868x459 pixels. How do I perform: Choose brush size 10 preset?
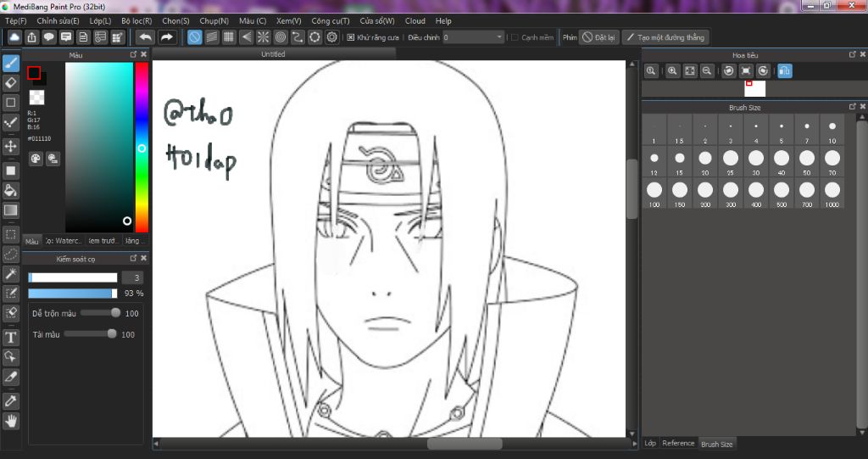tap(832, 131)
